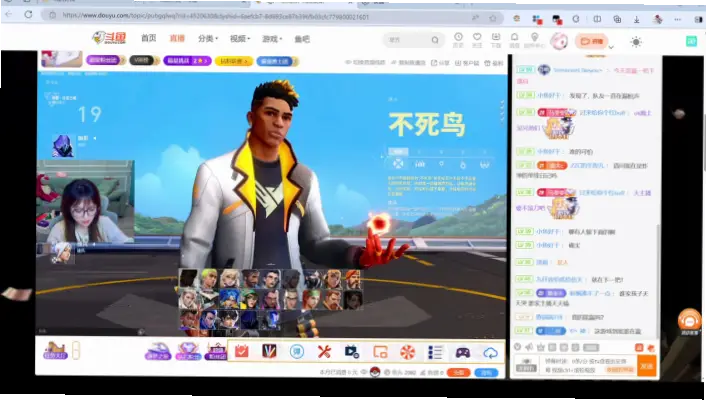Open the 鱼吧 navigation item
The width and height of the screenshot is (706, 400).
click(302, 39)
